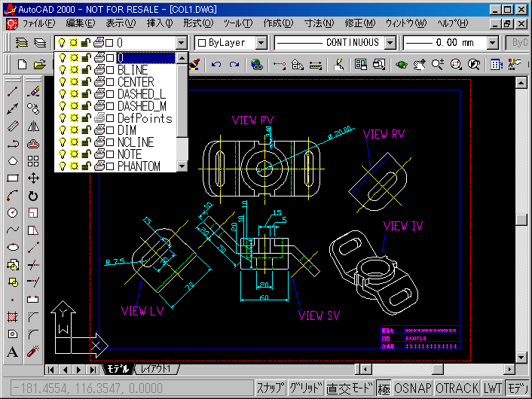Click color swatch of CENTER layer

tap(110, 82)
